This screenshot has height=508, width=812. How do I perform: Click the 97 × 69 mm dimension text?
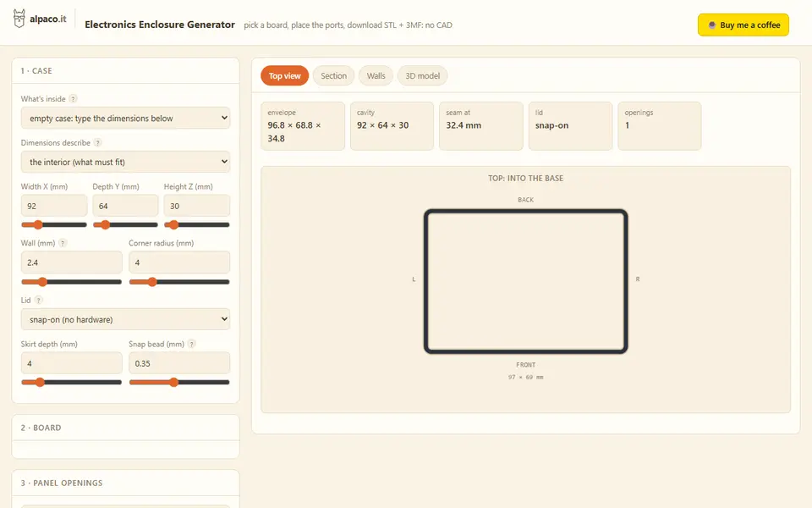[x=525, y=378]
